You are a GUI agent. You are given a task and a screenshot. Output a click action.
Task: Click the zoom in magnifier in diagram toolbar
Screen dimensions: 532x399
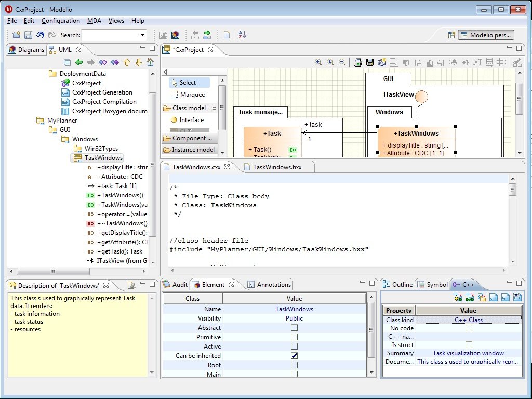(x=318, y=62)
